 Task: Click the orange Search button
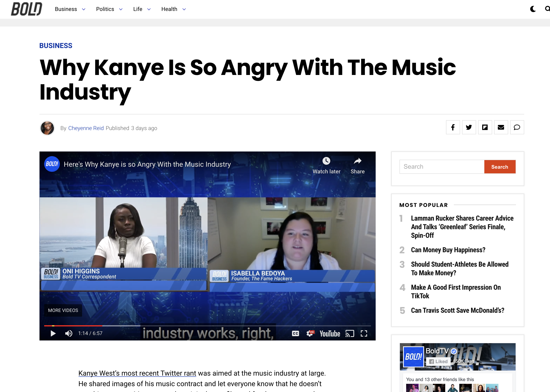(500, 167)
